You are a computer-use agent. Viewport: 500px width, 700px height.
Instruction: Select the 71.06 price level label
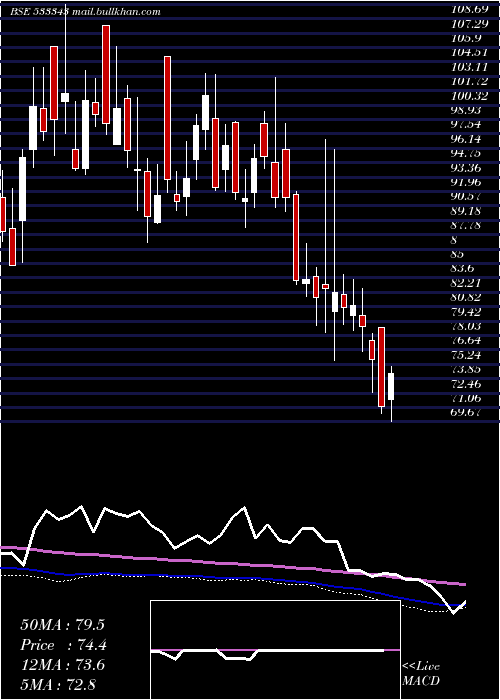click(466, 398)
